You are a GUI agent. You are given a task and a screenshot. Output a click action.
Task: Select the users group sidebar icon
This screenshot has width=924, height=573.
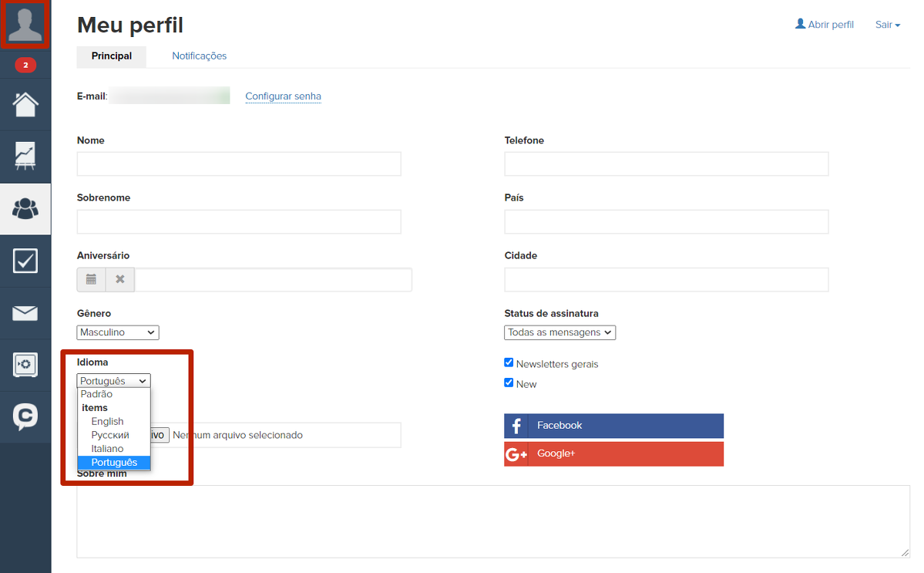[25, 208]
